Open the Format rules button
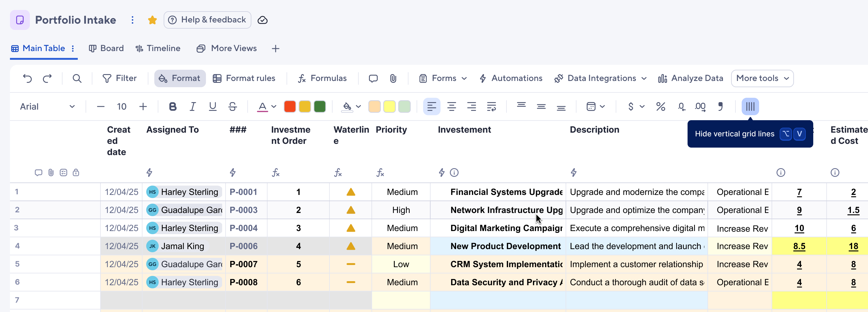The image size is (868, 312). coord(244,78)
